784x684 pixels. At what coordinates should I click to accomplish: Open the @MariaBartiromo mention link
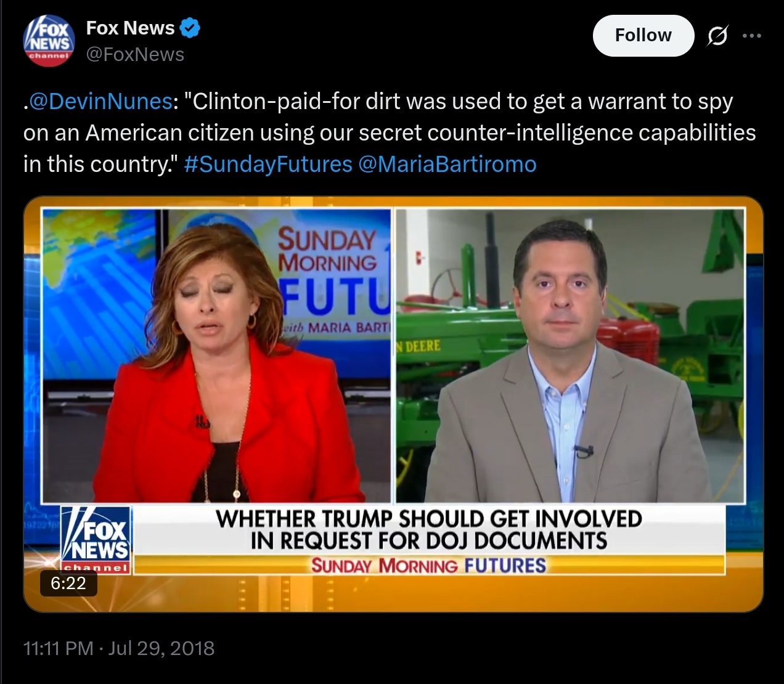coord(447,164)
